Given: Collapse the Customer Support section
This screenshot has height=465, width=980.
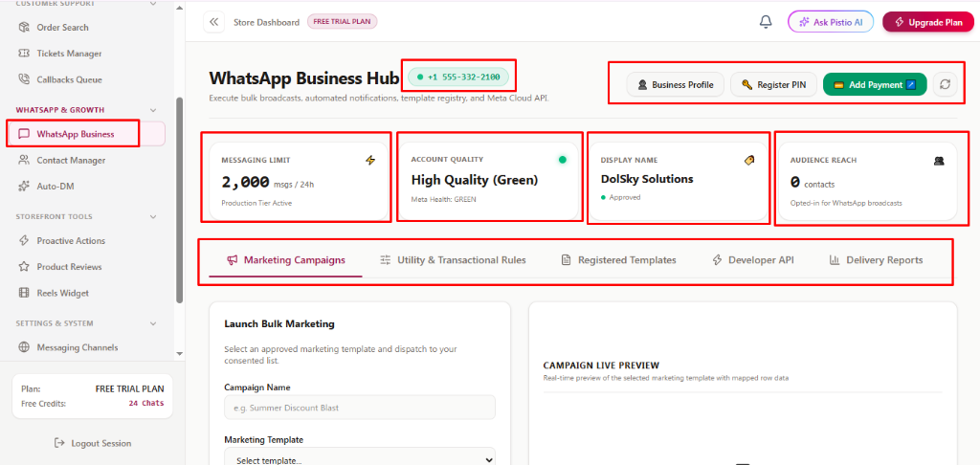Looking at the screenshot, I should 153,4.
